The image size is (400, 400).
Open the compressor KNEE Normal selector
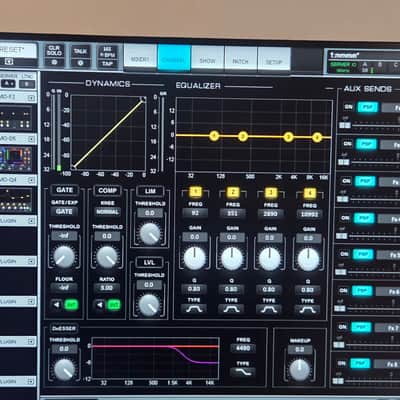coord(107,212)
